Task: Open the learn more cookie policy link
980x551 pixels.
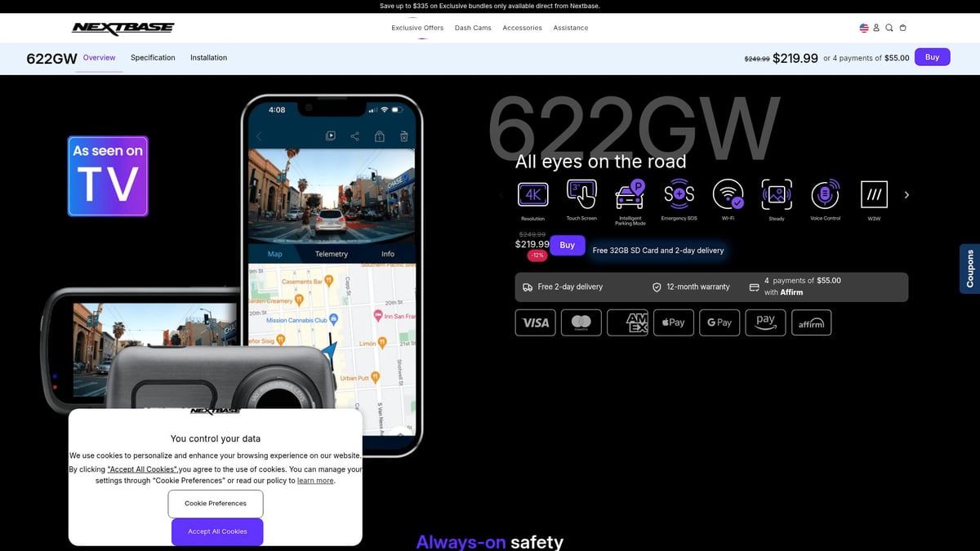Action: [314, 480]
